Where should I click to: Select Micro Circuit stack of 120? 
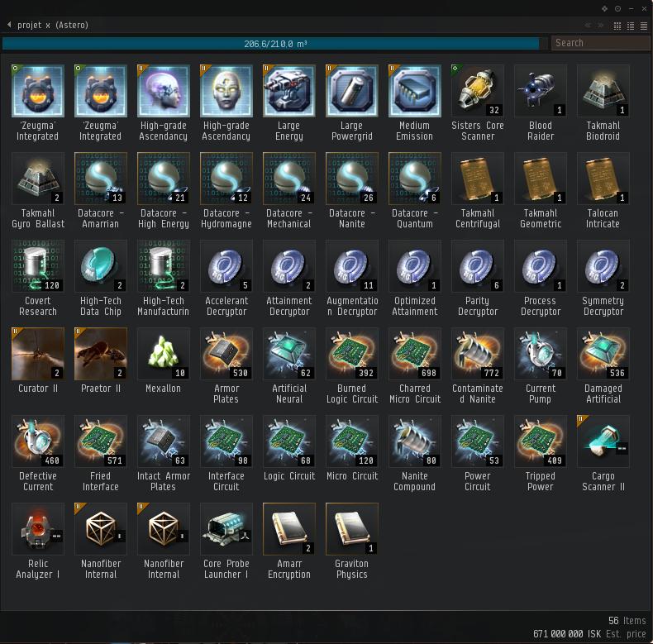point(352,441)
